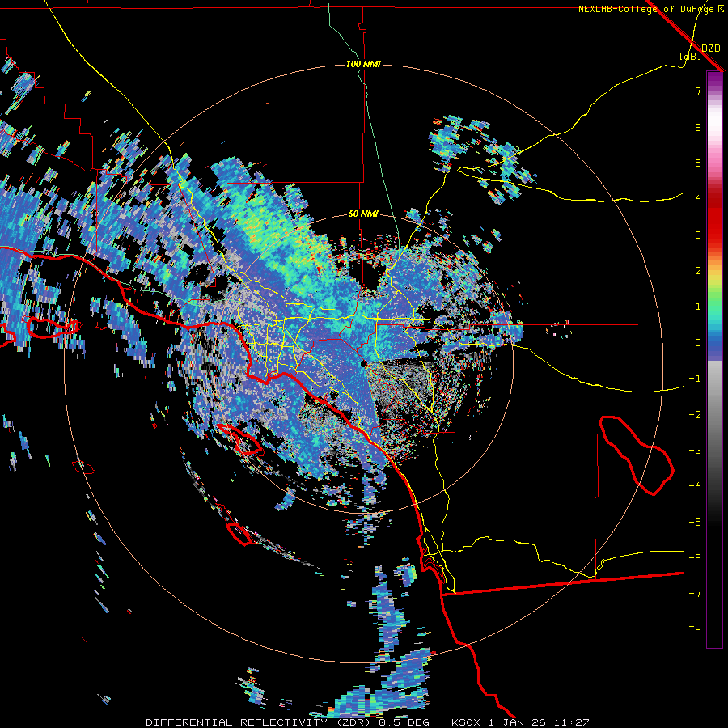Viewport: 728px width, 728px height.
Task: Click the 1 value on color scale
Action: (x=698, y=307)
